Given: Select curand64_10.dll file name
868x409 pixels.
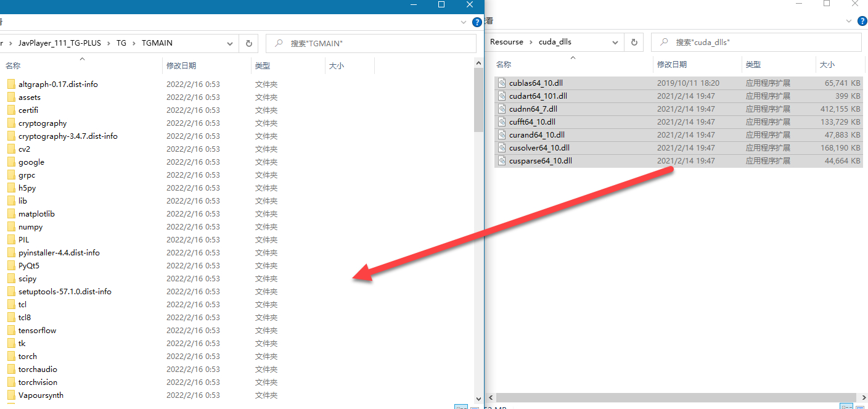Looking at the screenshot, I should (x=537, y=134).
